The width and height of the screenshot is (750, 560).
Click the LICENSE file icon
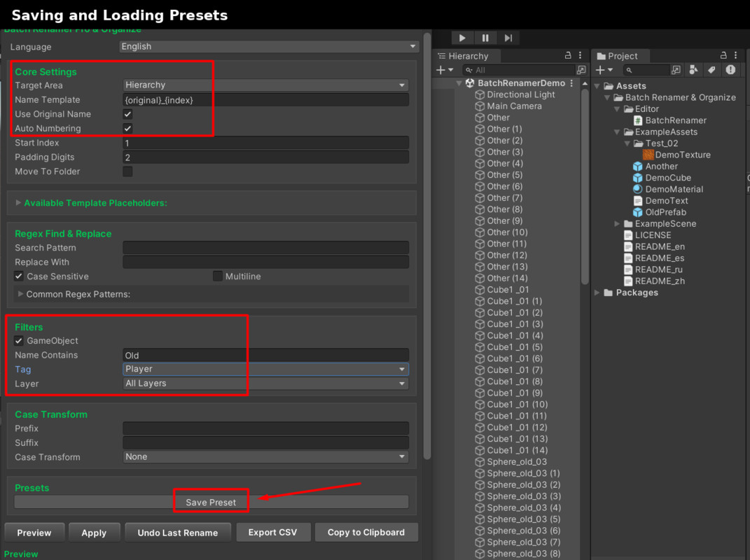coord(629,235)
